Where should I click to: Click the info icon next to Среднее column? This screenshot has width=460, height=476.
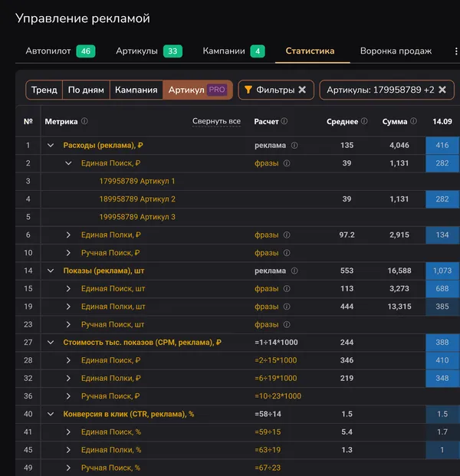(364, 121)
